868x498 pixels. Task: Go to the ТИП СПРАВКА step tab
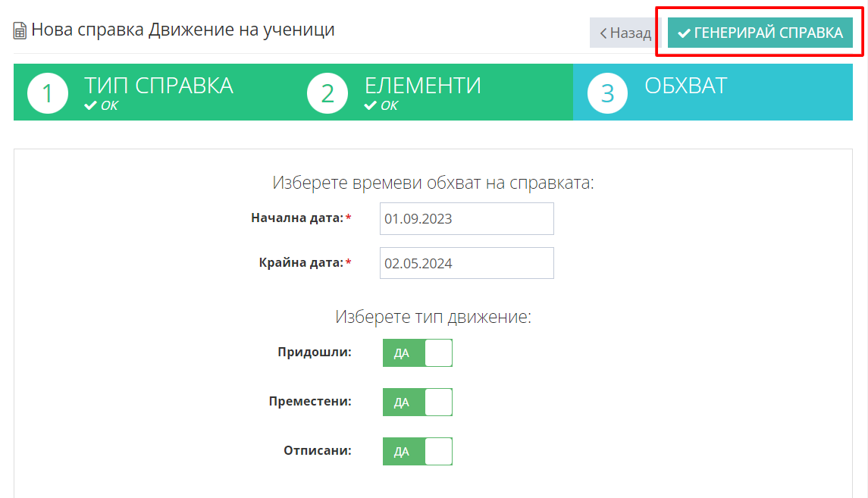[x=158, y=86]
